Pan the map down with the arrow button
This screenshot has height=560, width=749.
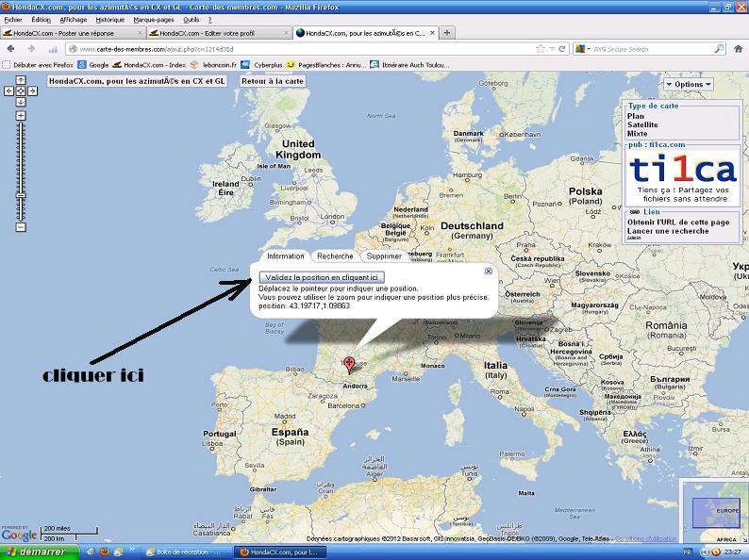click(x=21, y=102)
